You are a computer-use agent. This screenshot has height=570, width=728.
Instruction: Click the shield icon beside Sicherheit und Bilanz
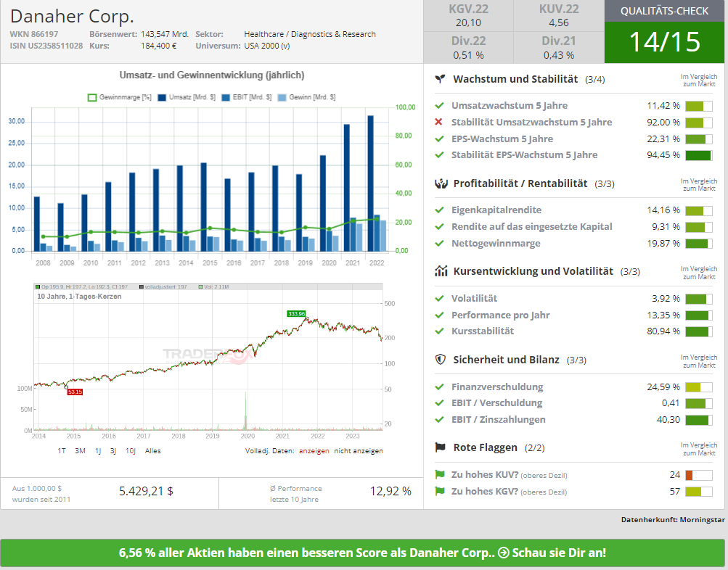point(440,359)
